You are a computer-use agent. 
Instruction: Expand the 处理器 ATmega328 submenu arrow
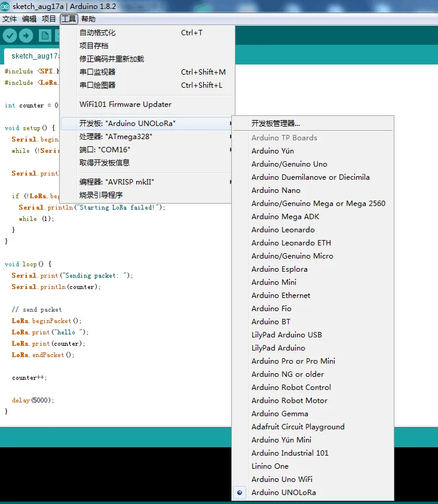tap(231, 137)
